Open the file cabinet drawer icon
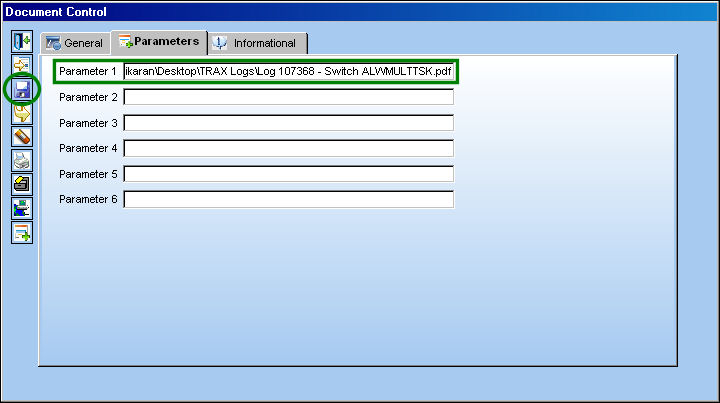This screenshot has width=720, height=403. point(22,185)
